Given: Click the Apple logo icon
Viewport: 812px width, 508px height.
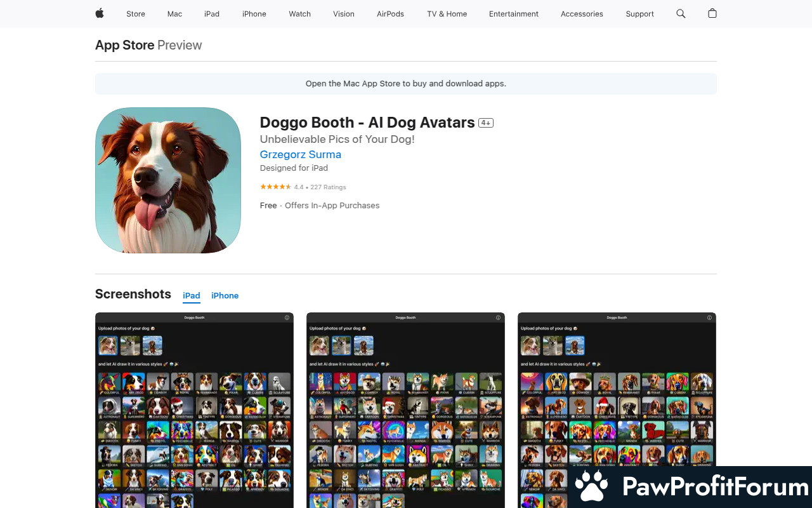Looking at the screenshot, I should click(100, 13).
